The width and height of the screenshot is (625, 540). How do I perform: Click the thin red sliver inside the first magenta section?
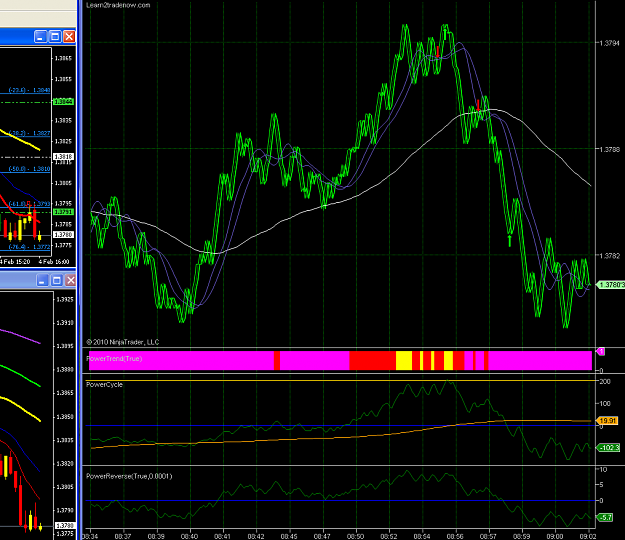point(277,360)
